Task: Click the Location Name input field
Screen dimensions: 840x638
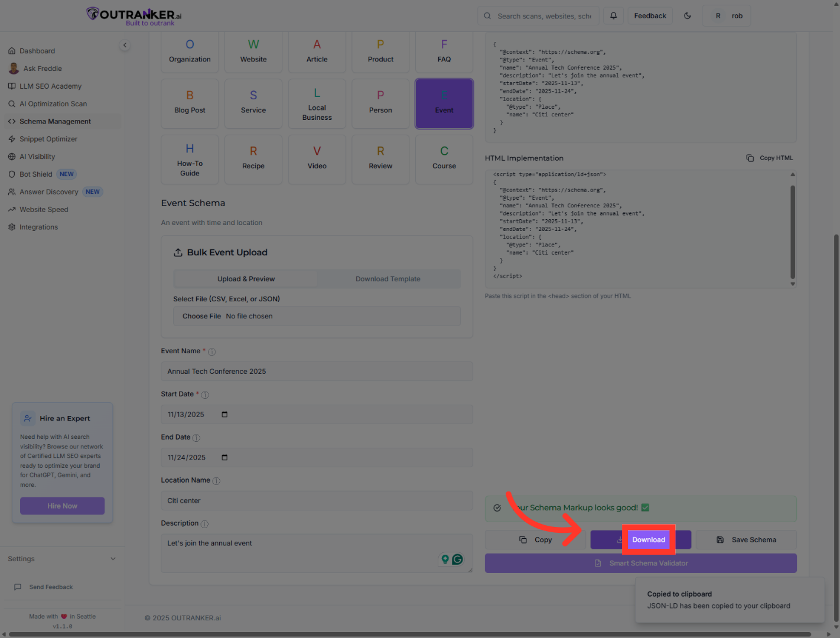Action: (317, 501)
